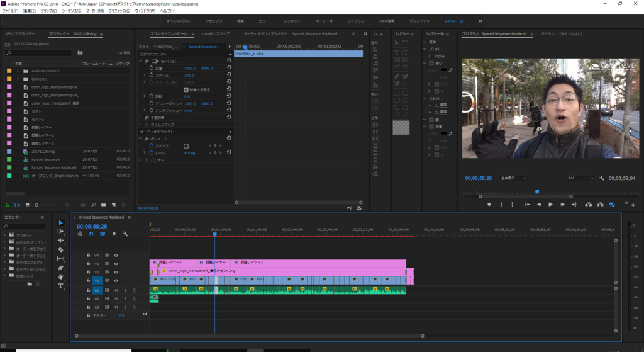
Task: Switch to the グラフィック workspace
Action: point(419,21)
